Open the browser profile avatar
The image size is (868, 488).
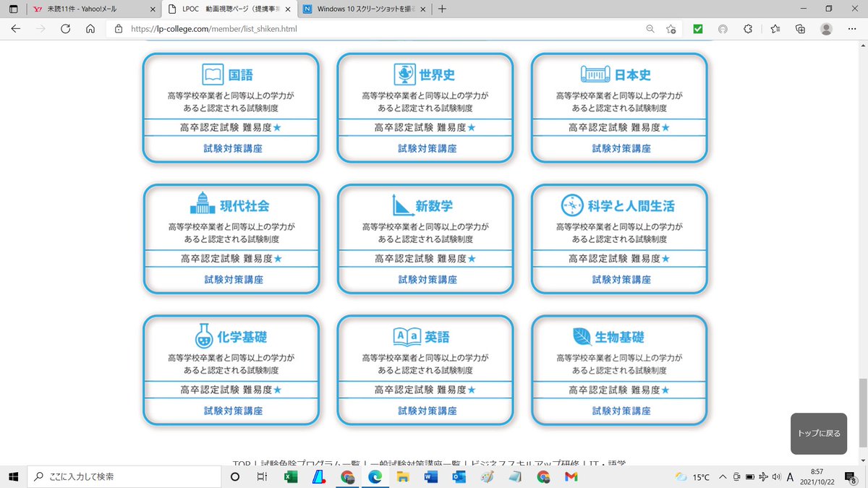point(826,29)
